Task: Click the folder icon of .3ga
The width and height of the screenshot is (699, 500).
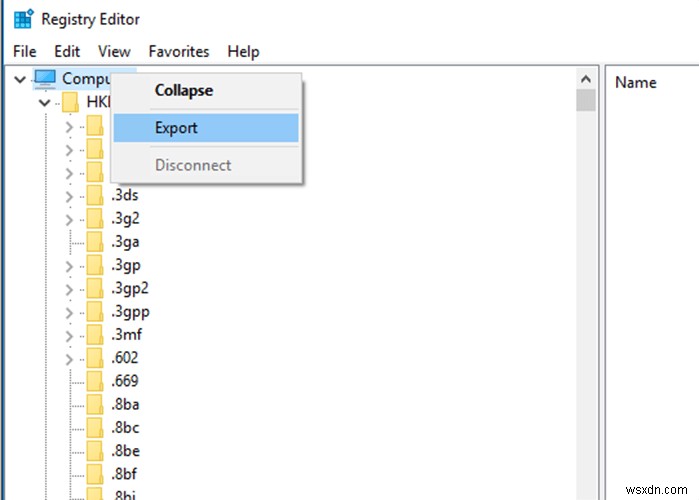Action: pyautogui.click(x=95, y=242)
